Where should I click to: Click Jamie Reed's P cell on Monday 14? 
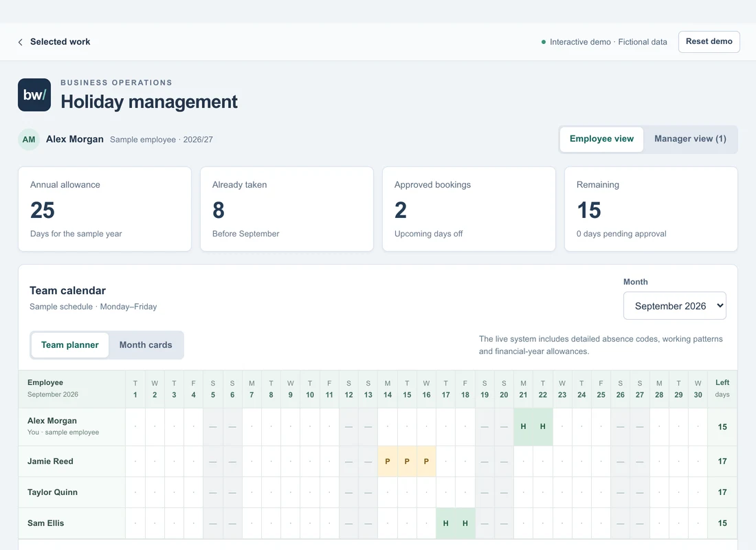pos(388,461)
